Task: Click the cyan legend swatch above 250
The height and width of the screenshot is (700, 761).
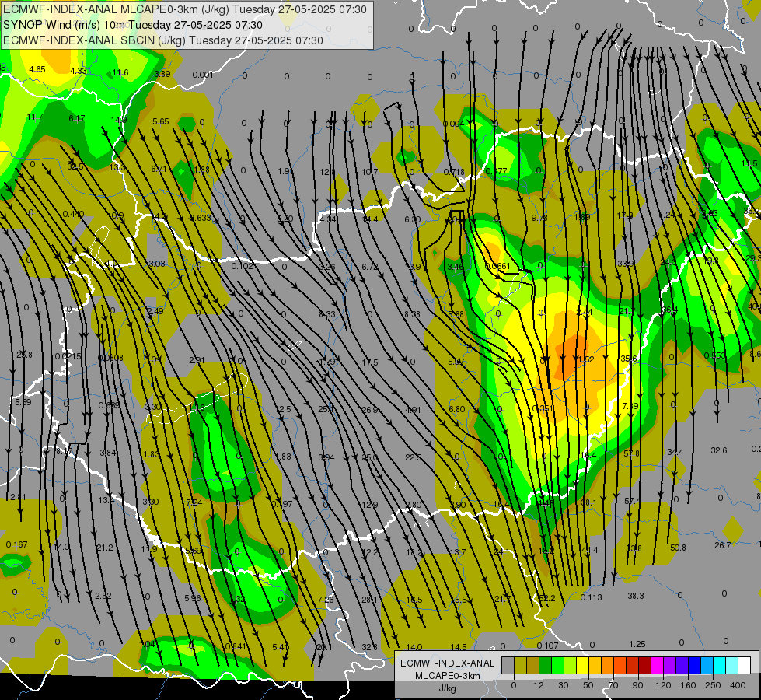Action: (720, 665)
